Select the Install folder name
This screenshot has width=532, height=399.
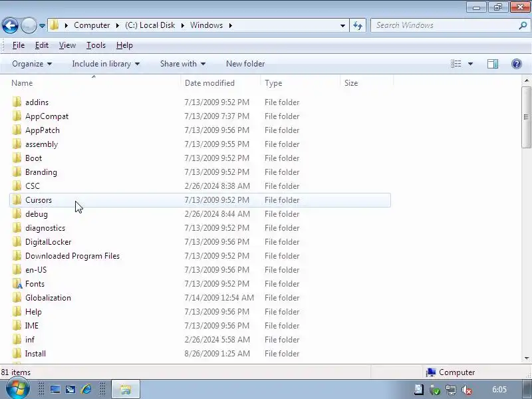[35, 354]
